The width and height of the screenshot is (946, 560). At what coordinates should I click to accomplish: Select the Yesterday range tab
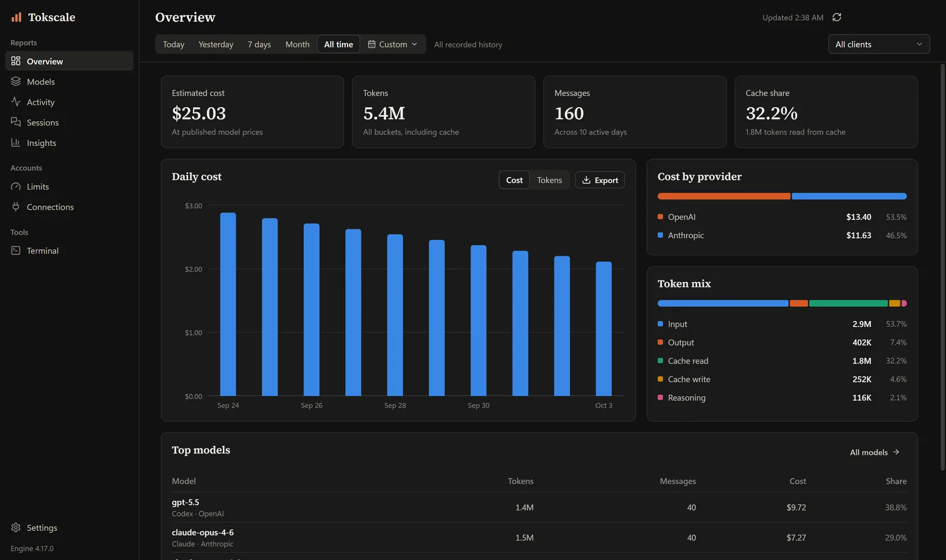[216, 44]
